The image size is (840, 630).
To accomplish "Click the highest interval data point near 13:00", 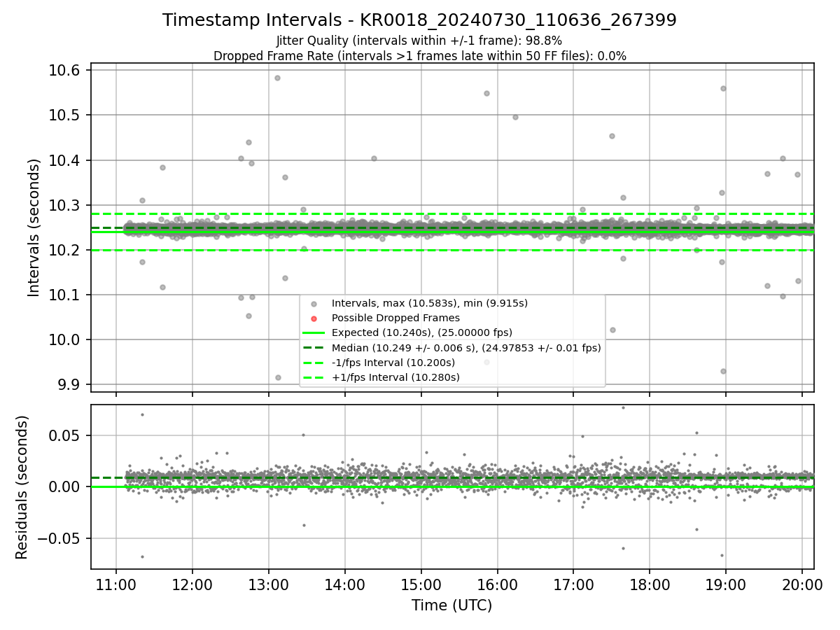I will 277,78.
